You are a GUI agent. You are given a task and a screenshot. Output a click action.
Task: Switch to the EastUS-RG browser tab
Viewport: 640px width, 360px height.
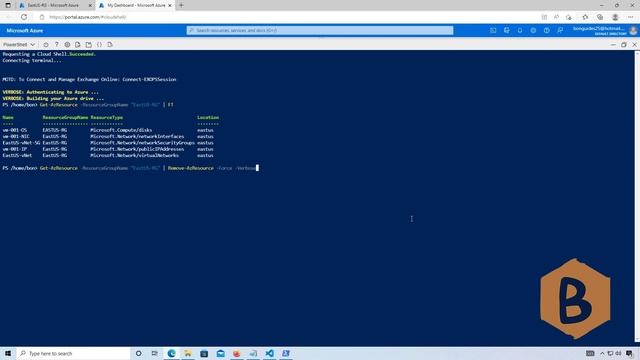pos(53,5)
